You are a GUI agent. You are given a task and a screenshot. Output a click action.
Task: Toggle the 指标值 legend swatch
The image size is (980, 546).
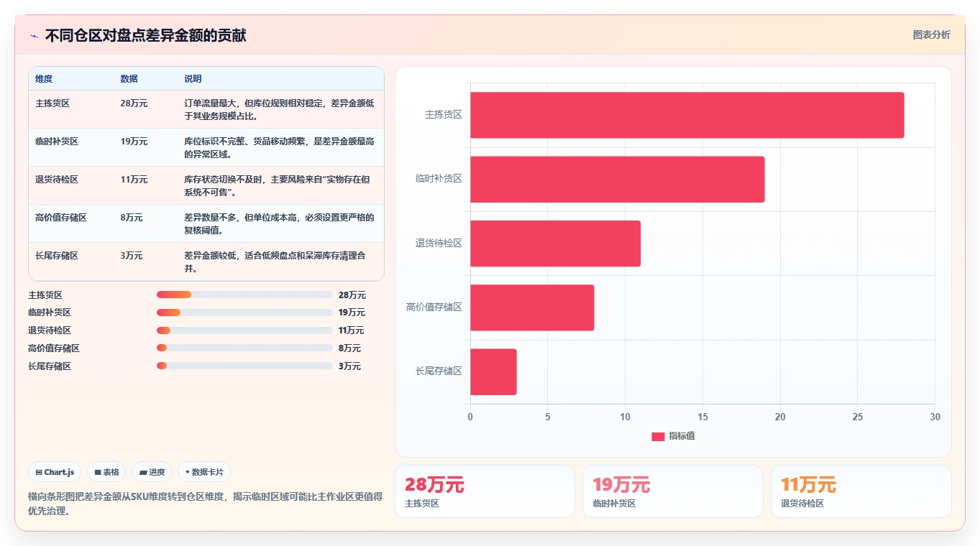(x=658, y=436)
